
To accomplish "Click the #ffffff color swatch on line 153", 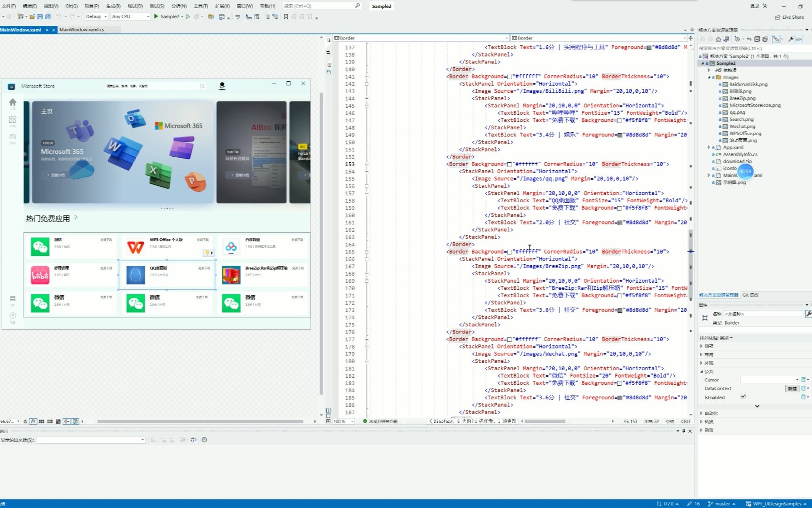I will 509,165.
